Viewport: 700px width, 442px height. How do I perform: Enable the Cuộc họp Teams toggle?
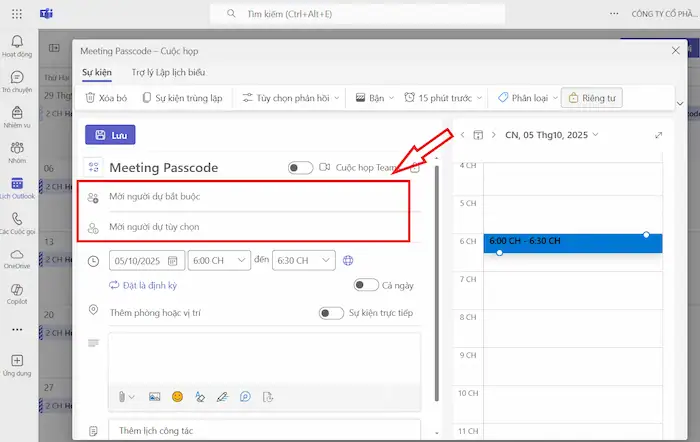coord(299,168)
